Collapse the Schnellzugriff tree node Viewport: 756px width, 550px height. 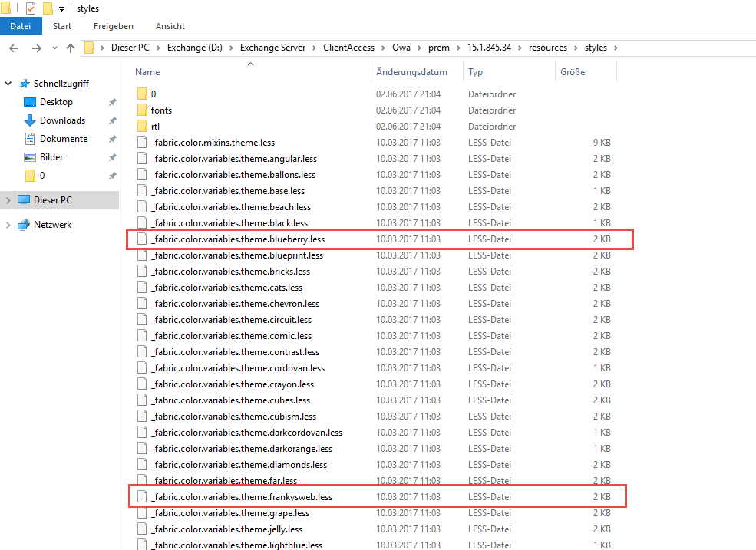(8, 84)
